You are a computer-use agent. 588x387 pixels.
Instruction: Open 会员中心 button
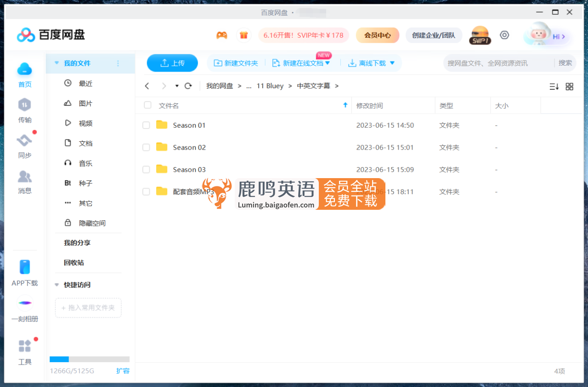click(x=378, y=35)
